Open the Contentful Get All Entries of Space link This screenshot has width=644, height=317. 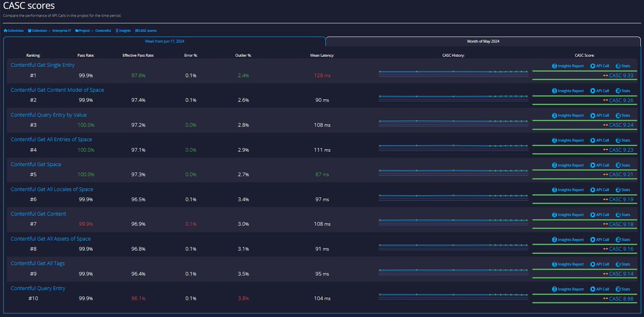pyautogui.click(x=52, y=139)
